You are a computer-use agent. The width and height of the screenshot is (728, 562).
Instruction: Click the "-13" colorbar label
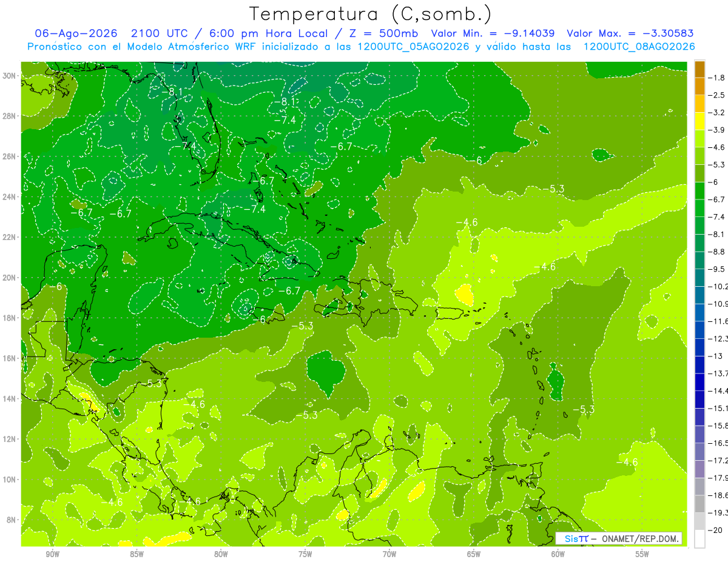click(716, 356)
